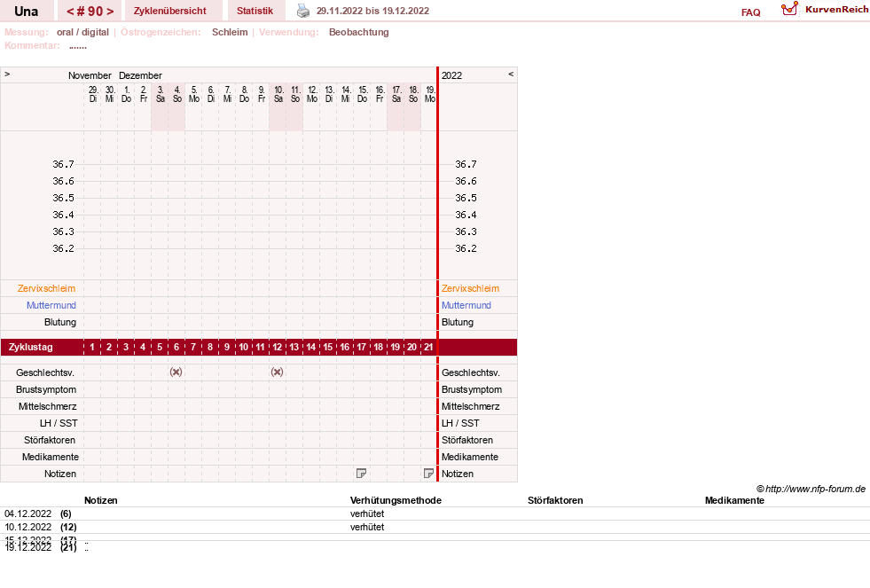Select the cycle number # 90 tab
The image size is (870, 588).
[90, 12]
